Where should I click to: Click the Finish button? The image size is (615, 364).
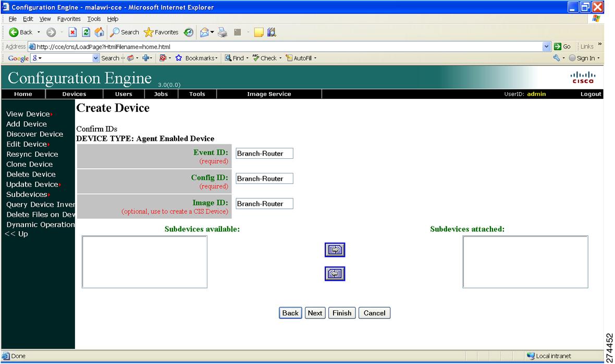(342, 313)
